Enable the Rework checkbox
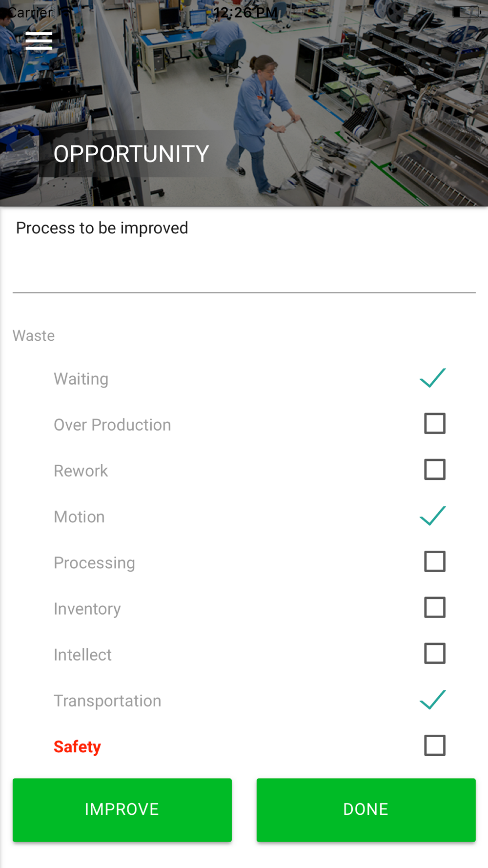Screen dimensions: 488x868 (434, 470)
